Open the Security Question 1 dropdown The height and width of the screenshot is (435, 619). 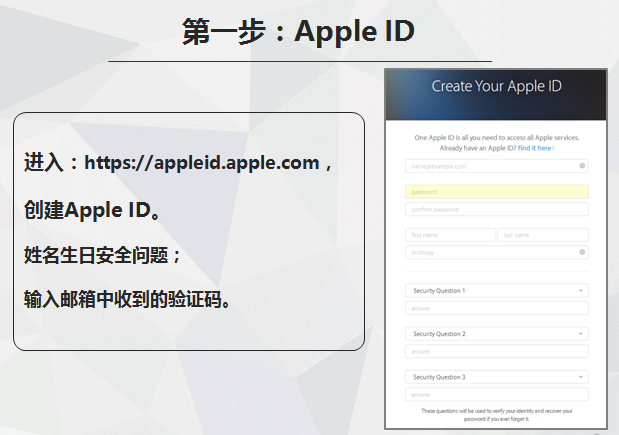497,291
